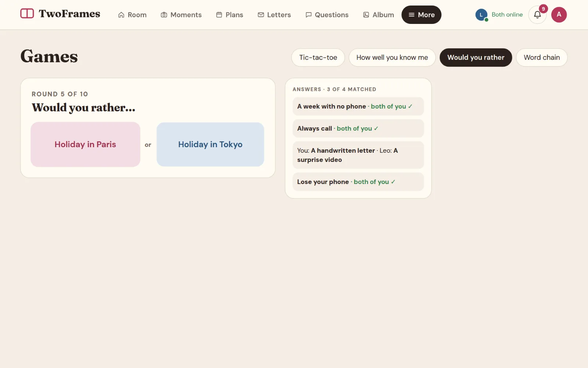Expand the More menu
This screenshot has height=368, width=588.
click(x=421, y=15)
